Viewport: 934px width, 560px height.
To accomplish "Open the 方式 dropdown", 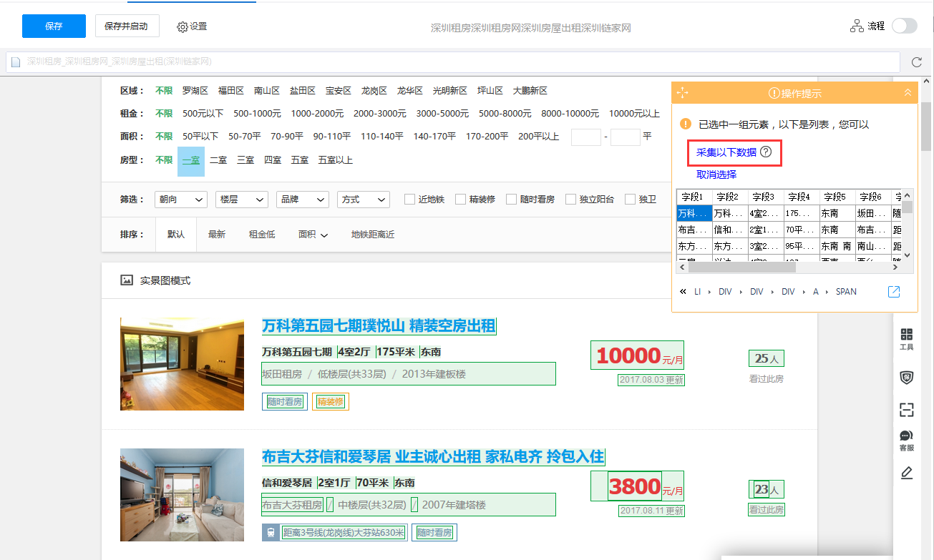I will (x=363, y=200).
